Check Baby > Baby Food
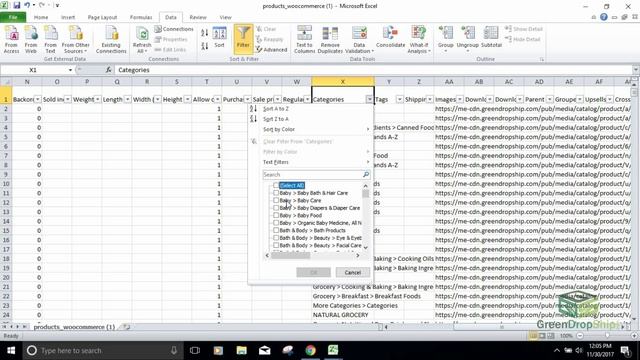Image resolution: width=640 pixels, height=360 pixels. [276, 215]
